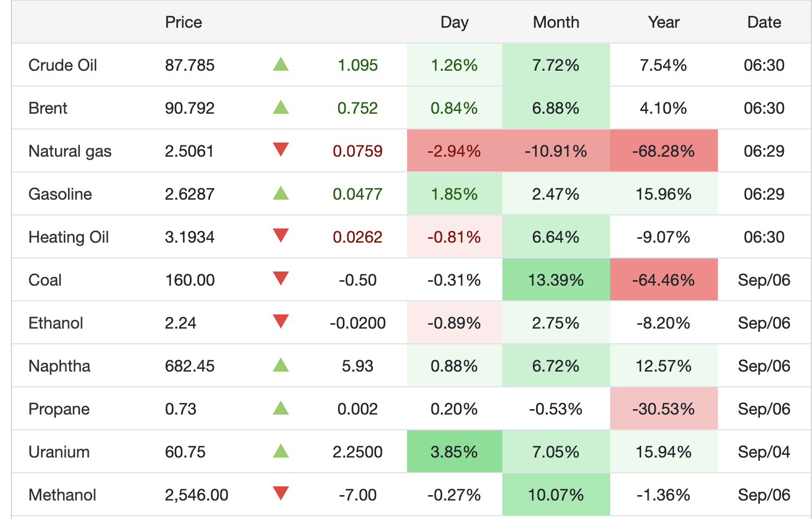Select Coal price 160.00
This screenshot has height=519, width=812.
(x=190, y=280)
